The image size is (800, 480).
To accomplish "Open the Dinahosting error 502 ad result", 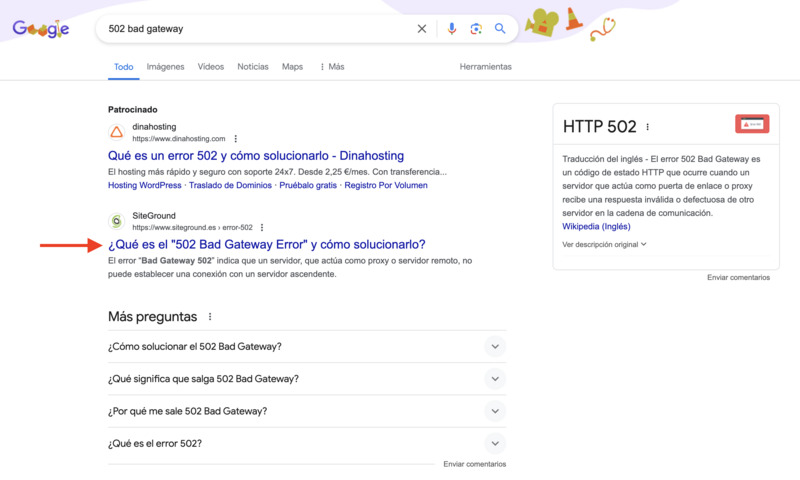I will point(256,156).
